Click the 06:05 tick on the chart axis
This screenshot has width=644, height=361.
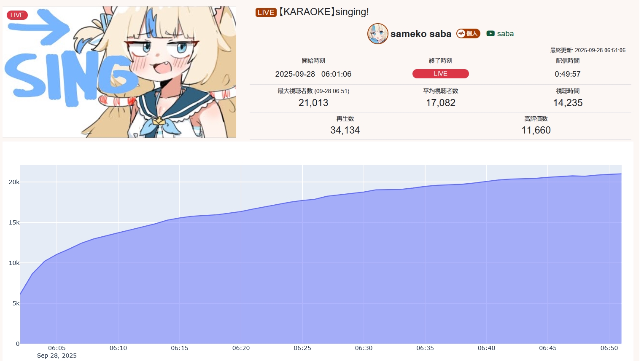(x=57, y=348)
